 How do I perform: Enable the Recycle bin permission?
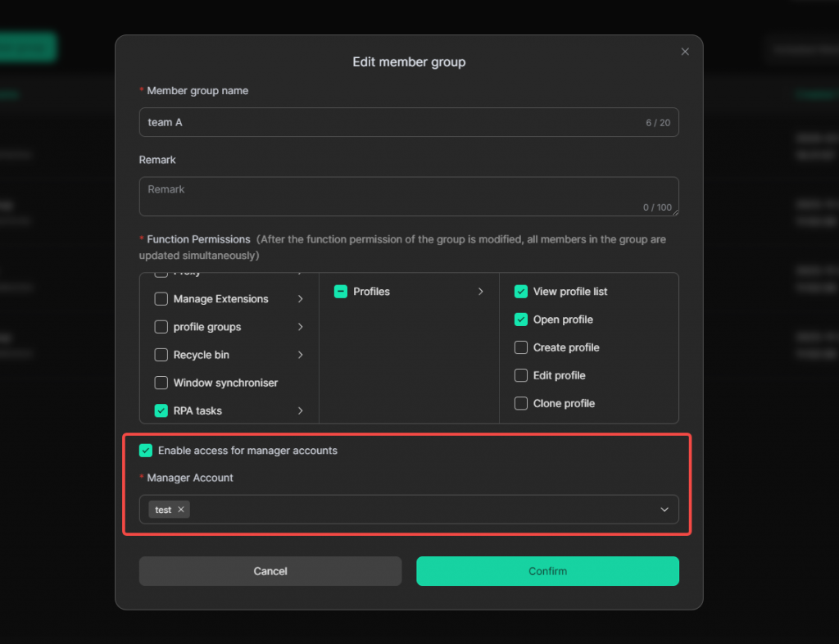161,355
